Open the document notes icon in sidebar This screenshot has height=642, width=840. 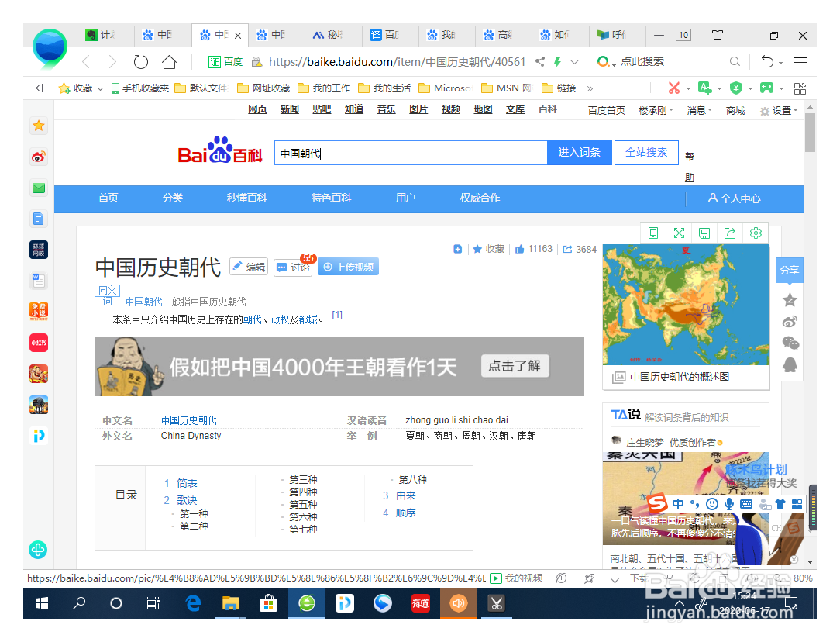39,219
